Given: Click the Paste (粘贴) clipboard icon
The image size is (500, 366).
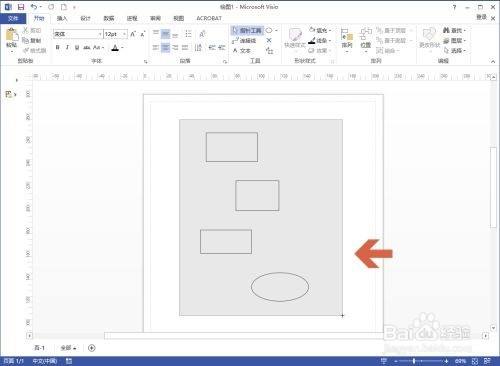Looking at the screenshot, I should [11, 35].
